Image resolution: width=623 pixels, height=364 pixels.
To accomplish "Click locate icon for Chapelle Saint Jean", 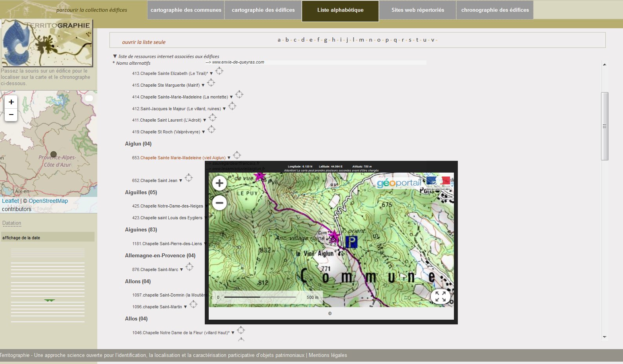I will (x=189, y=178).
